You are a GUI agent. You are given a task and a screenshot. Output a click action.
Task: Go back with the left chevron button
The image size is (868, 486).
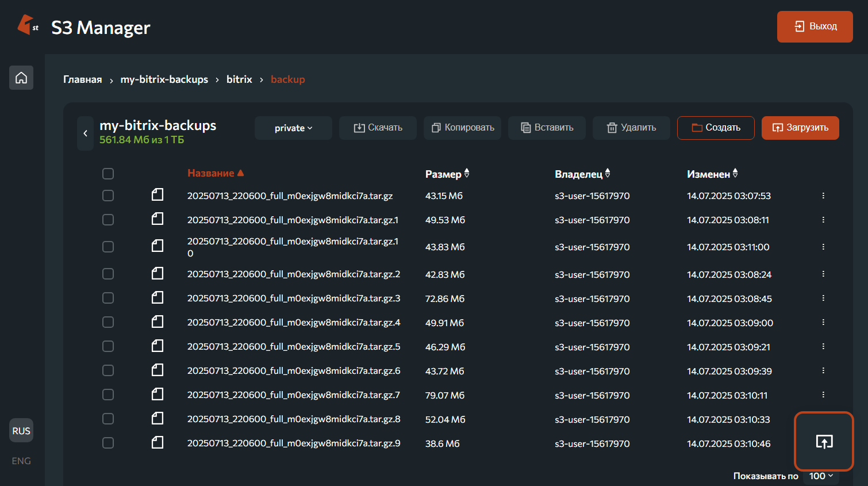[85, 133]
